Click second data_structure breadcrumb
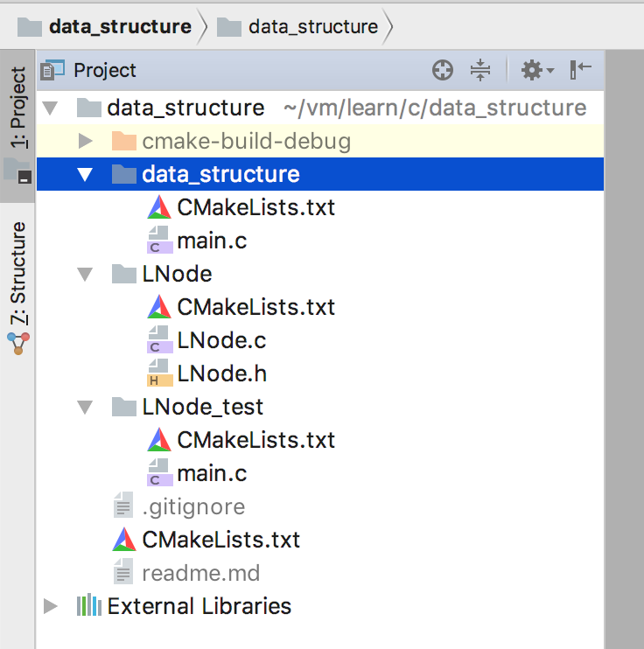Image resolution: width=644 pixels, height=649 pixels. pyautogui.click(x=313, y=27)
